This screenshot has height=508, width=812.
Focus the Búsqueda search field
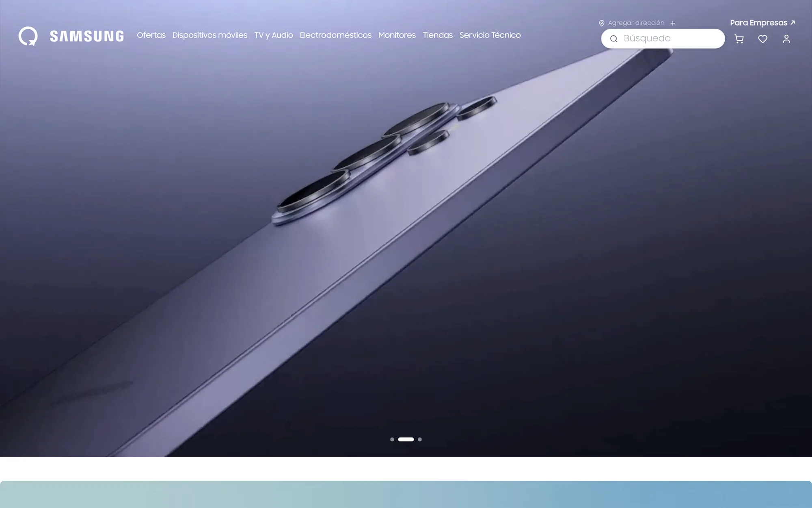click(x=663, y=39)
